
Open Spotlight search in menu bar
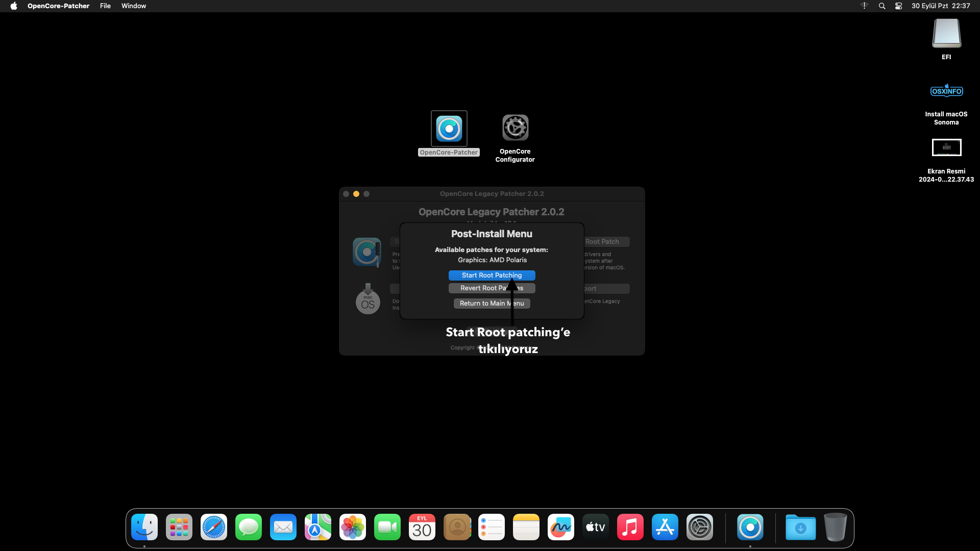(x=881, y=6)
